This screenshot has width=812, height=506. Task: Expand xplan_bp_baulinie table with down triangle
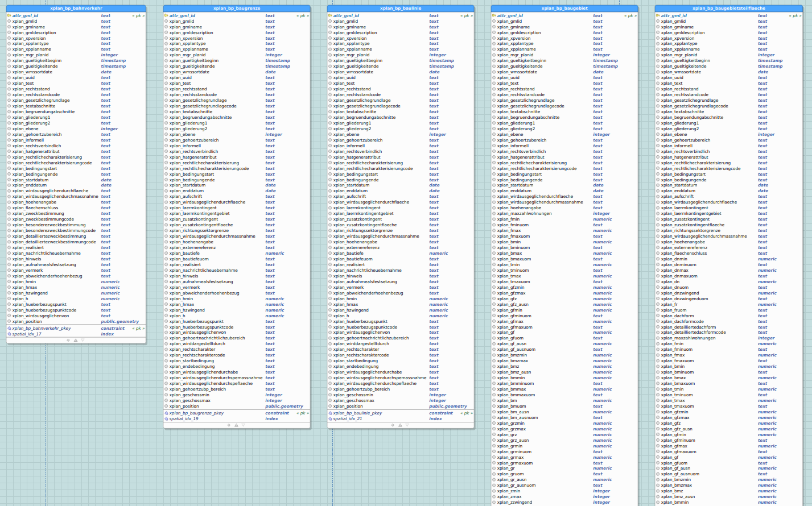click(407, 425)
